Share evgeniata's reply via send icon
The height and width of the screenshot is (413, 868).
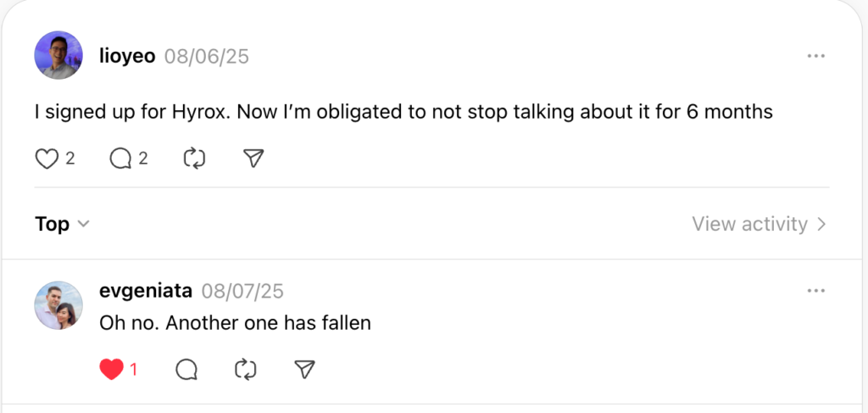[304, 369]
